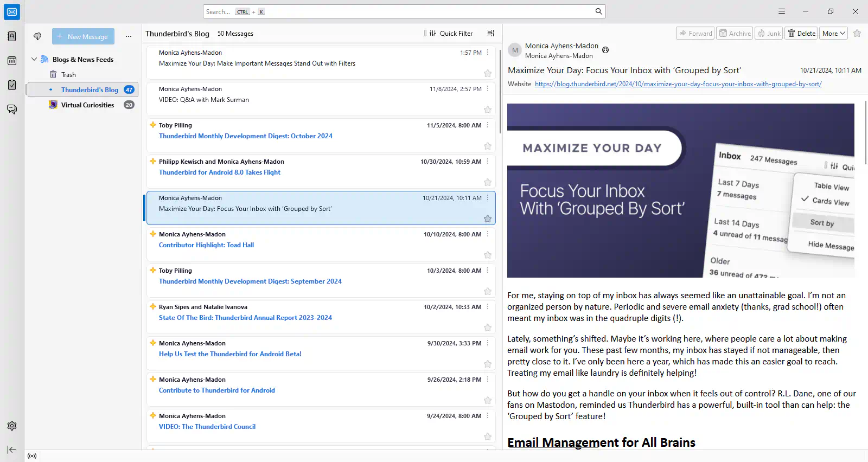Star the open message in header

click(857, 33)
